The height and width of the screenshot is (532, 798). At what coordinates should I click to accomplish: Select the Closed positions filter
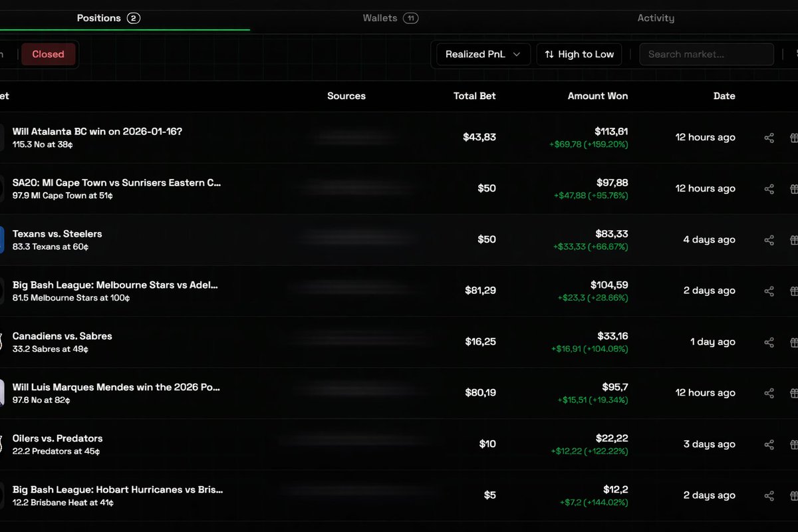[48, 55]
